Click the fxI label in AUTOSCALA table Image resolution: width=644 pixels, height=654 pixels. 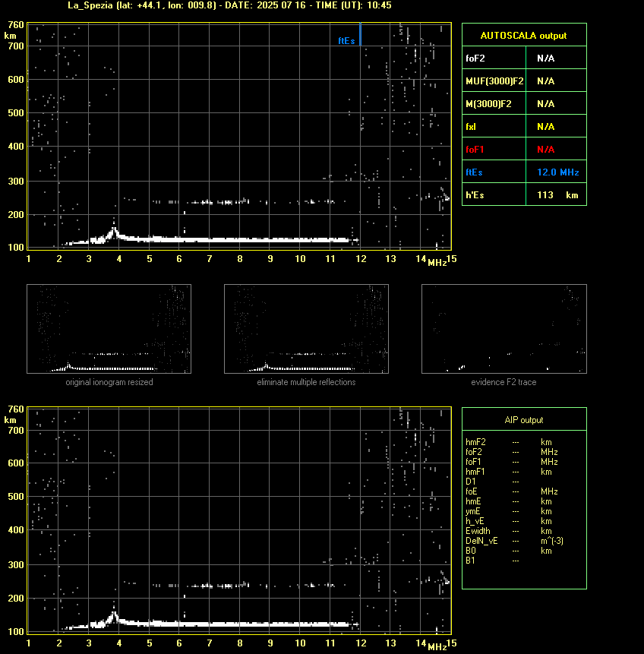(471, 127)
